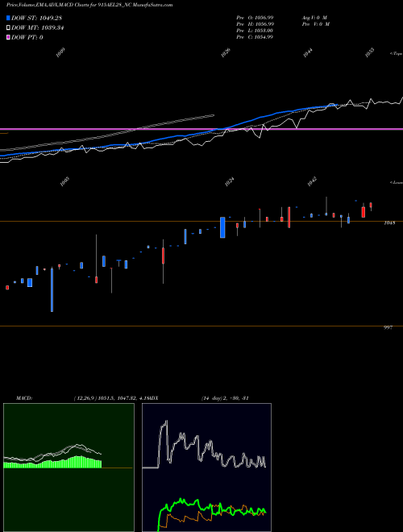Click the tall blue candlestick near the chart's left

pos(52,290)
